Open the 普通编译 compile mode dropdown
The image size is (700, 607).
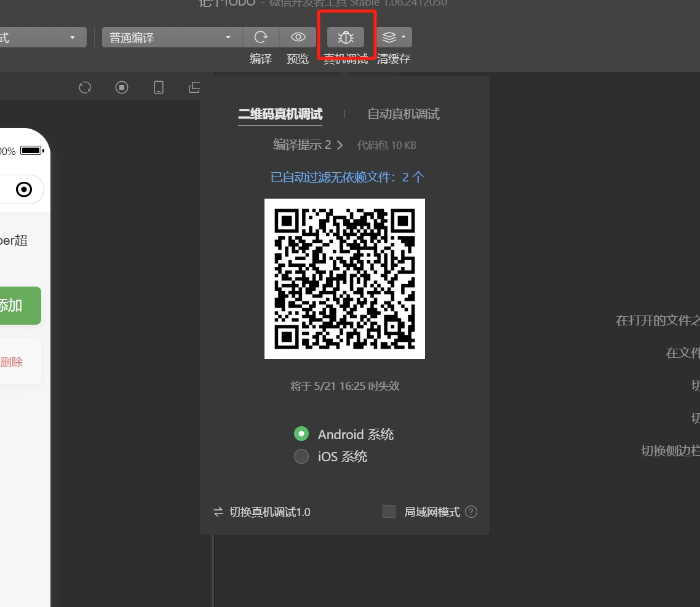(172, 37)
